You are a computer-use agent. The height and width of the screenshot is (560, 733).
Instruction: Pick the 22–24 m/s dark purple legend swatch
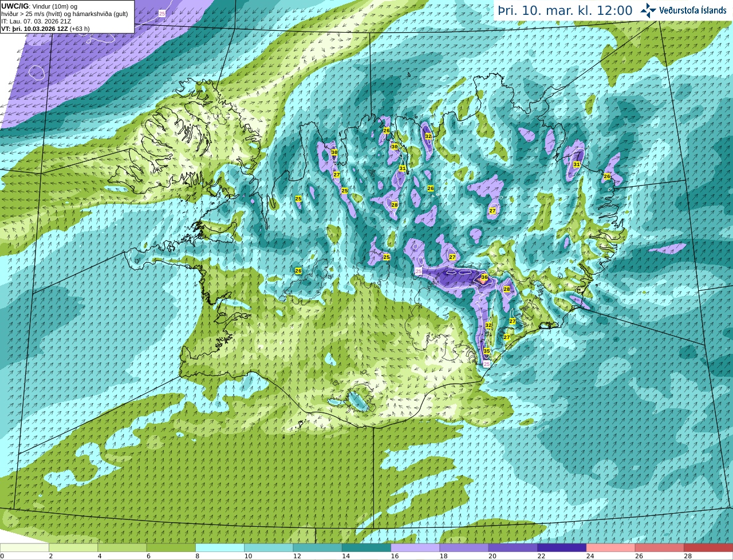pos(562,548)
